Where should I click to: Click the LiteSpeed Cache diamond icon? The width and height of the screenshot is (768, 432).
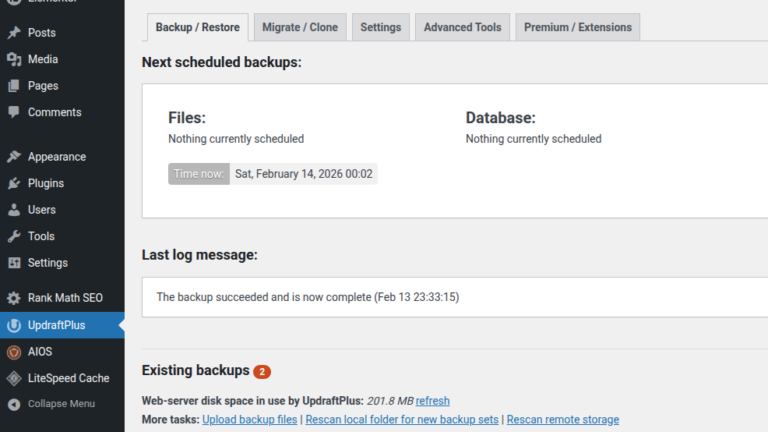click(14, 378)
